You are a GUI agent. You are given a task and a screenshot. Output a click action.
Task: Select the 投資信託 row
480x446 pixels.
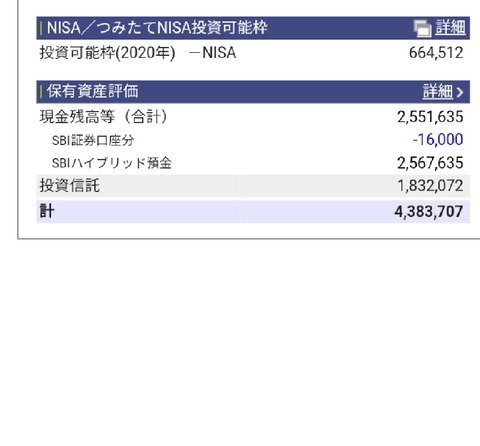[253, 186]
